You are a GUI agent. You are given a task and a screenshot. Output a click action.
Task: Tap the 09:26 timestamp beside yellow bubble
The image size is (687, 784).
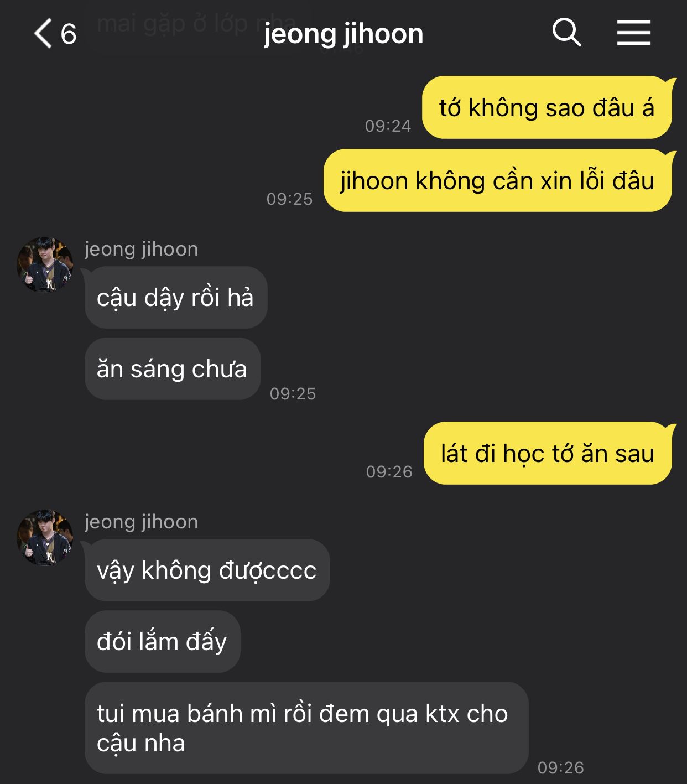pos(389,472)
